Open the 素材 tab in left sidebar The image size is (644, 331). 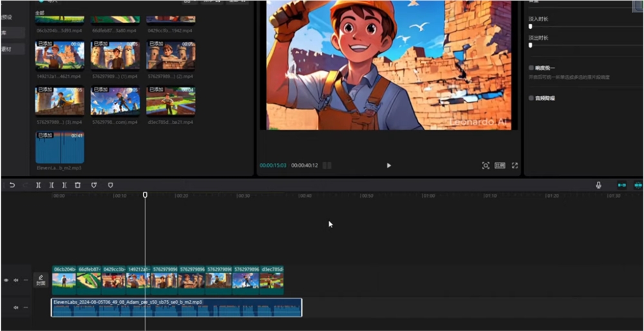[x=13, y=50]
